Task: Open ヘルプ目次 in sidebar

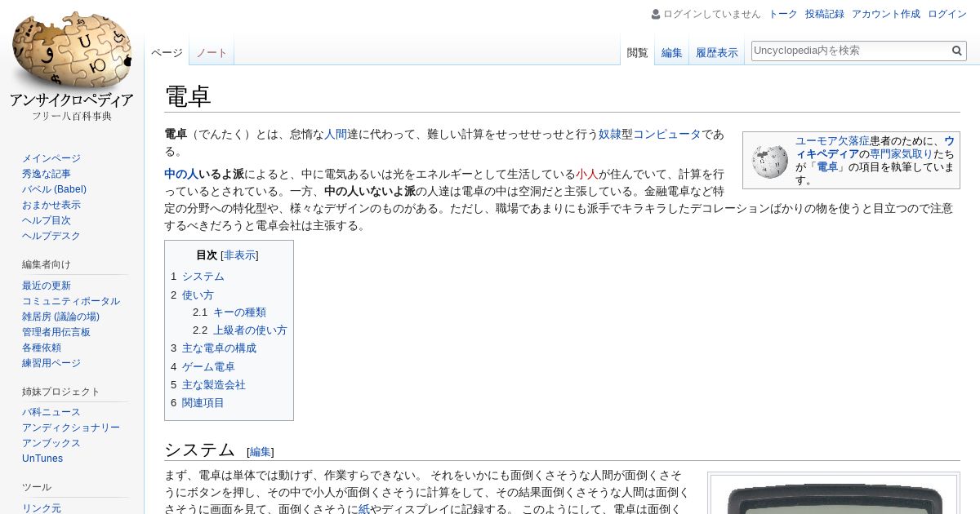Action: pos(47,220)
